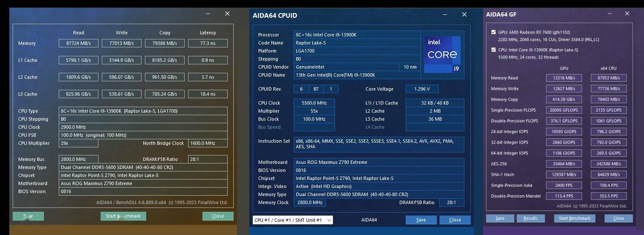This screenshot has width=644, height=235.
Task: Click Start Benchmark in the GPGPU window
Action: (x=575, y=218)
